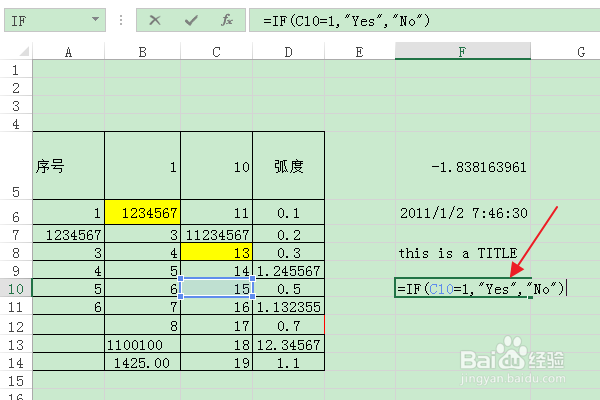
Task: Click cell with 12.34567
Action: 289,344
